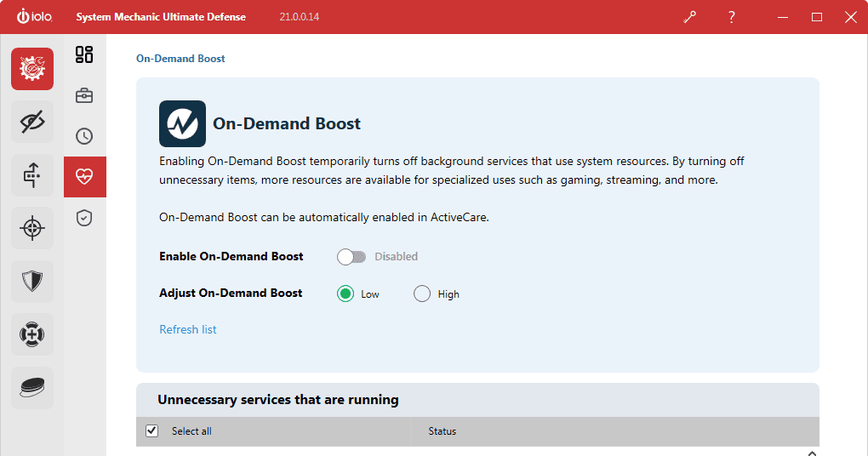Open the shield checkmark icon
The width and height of the screenshot is (868, 456).
pos(84,218)
